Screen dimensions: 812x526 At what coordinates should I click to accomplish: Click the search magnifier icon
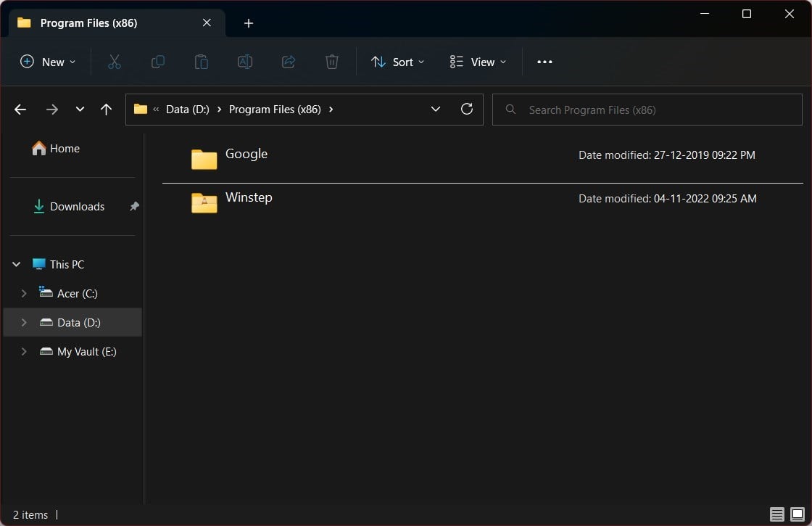(510, 110)
